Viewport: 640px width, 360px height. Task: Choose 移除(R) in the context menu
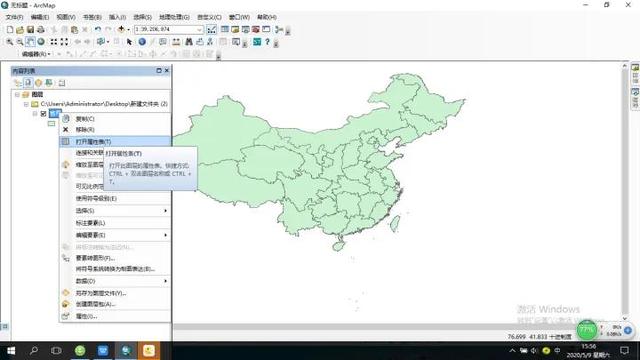pyautogui.click(x=115, y=129)
